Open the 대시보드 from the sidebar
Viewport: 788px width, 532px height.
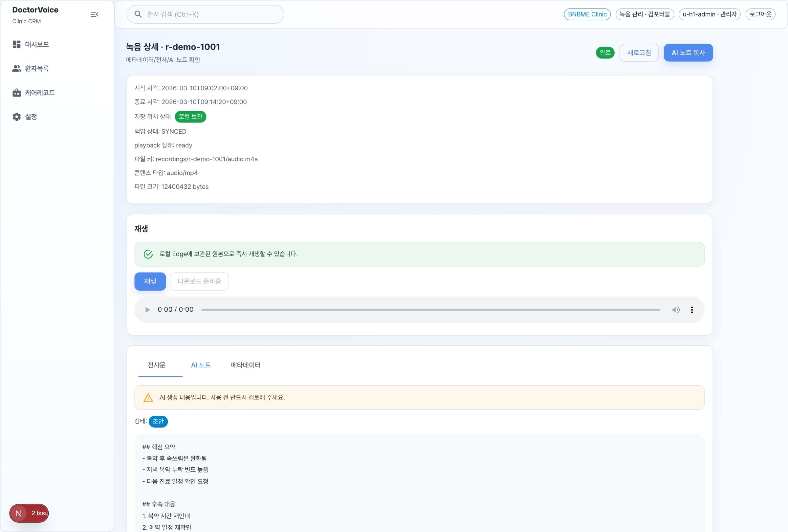click(x=37, y=44)
